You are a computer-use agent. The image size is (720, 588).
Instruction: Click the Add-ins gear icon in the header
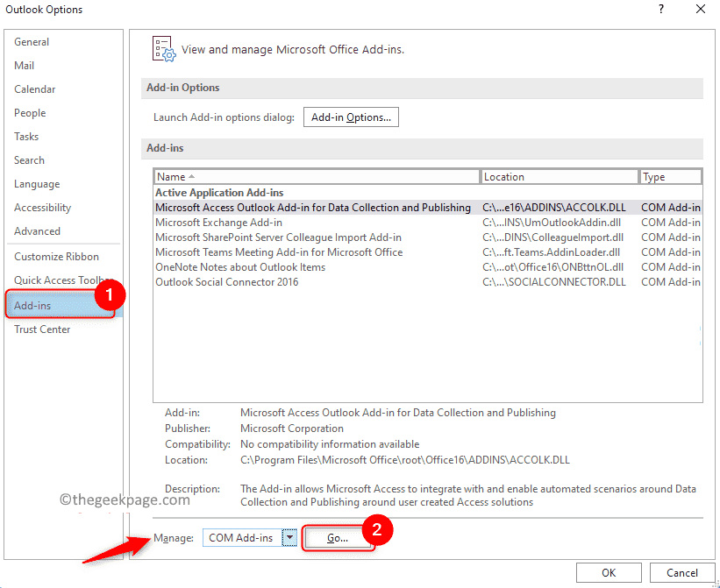point(164,49)
